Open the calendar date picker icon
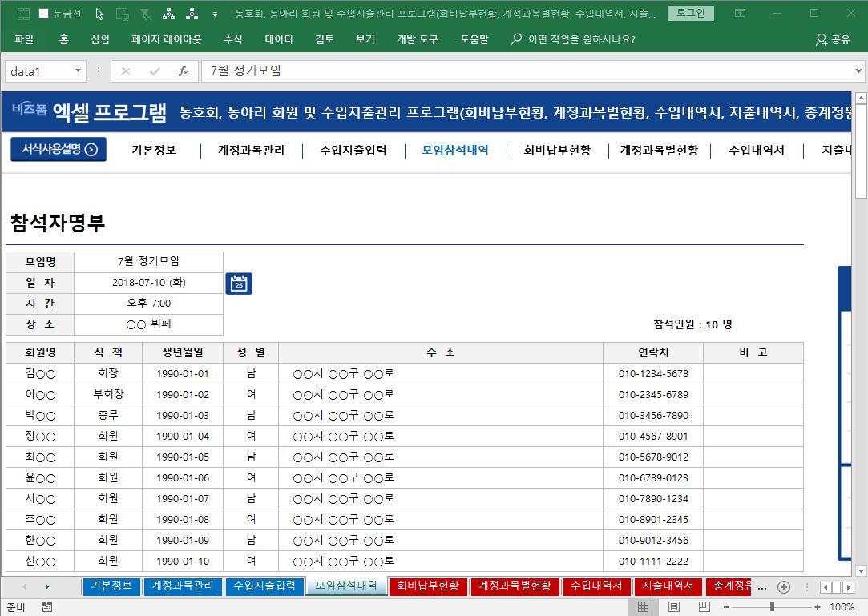This screenshot has height=616, width=868. [x=239, y=284]
